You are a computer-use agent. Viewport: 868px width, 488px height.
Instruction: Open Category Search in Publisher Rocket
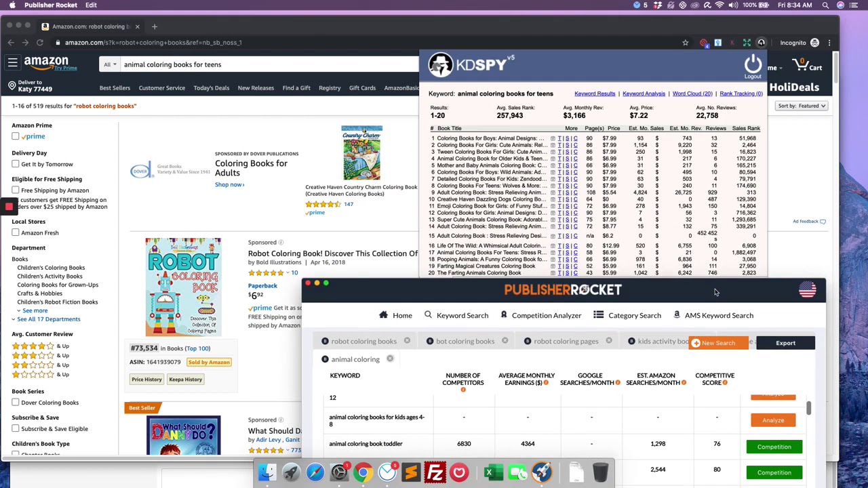(629, 315)
